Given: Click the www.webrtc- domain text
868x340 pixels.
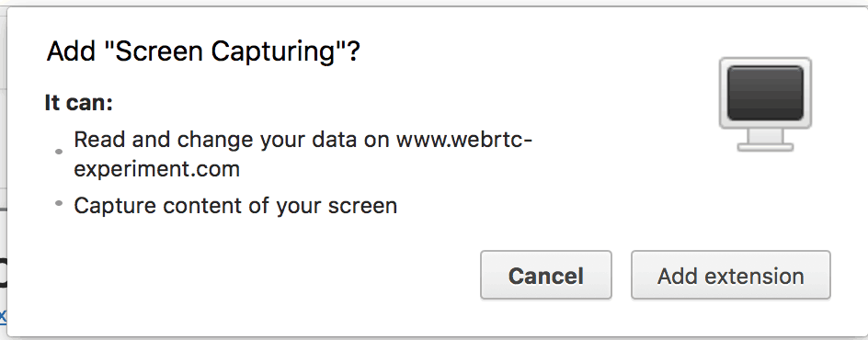Looking at the screenshot, I should click(x=464, y=140).
